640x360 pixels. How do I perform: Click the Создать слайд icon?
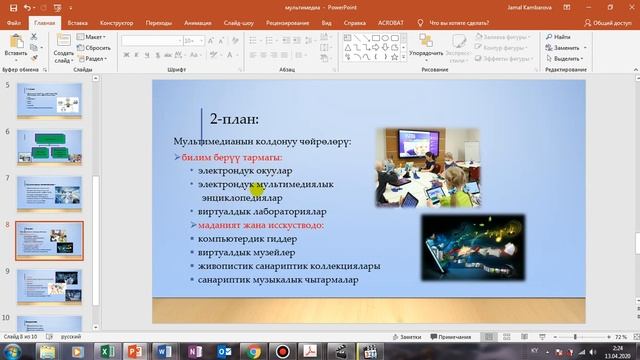tap(63, 41)
